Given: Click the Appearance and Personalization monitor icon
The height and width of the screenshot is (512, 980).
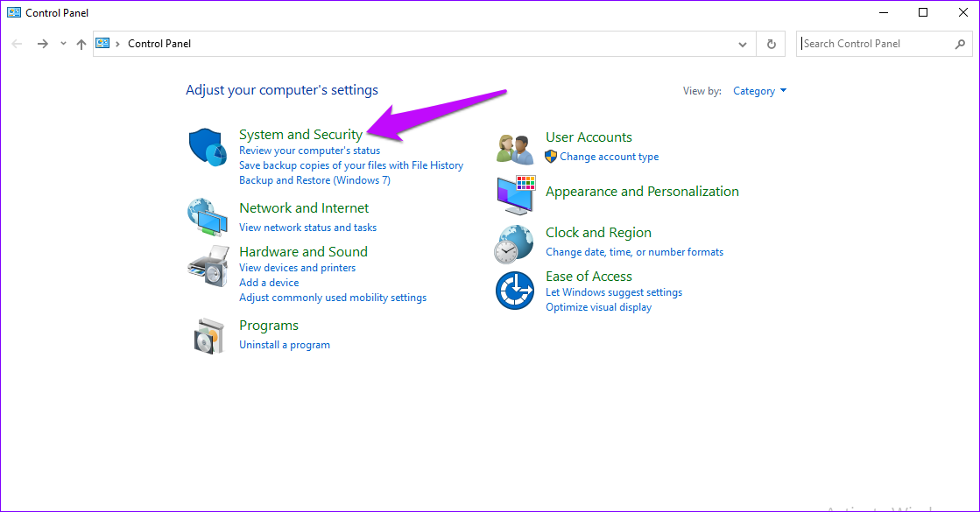Looking at the screenshot, I should [516, 195].
